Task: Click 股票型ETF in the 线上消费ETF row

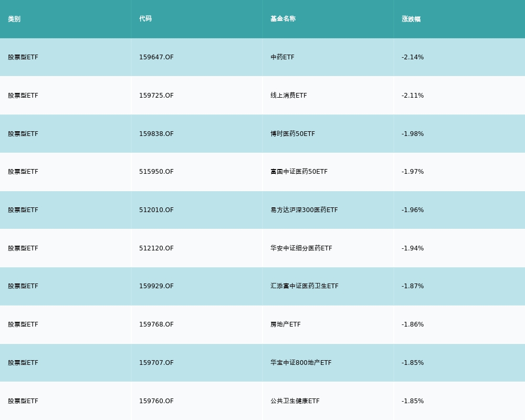Action: [x=23, y=96]
